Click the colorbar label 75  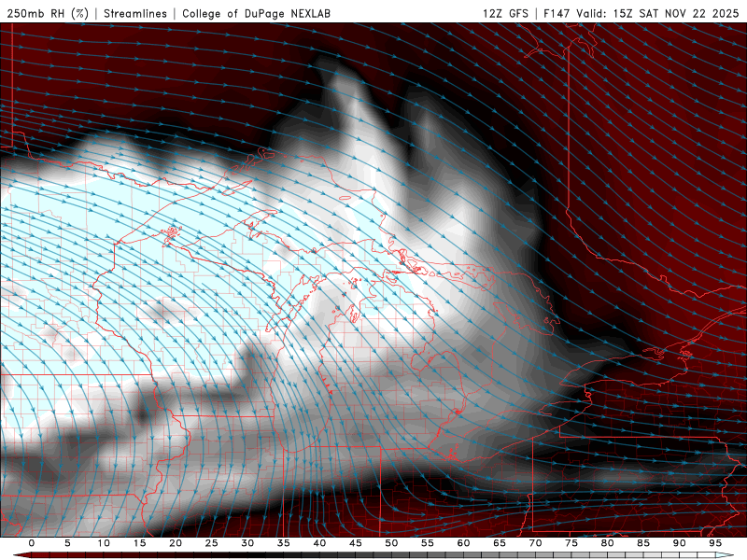tap(571, 543)
